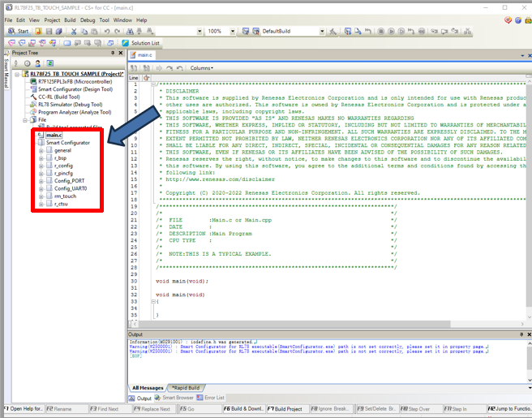The height and width of the screenshot is (418, 532).
Task: Open the File menu
Action: tap(8, 20)
